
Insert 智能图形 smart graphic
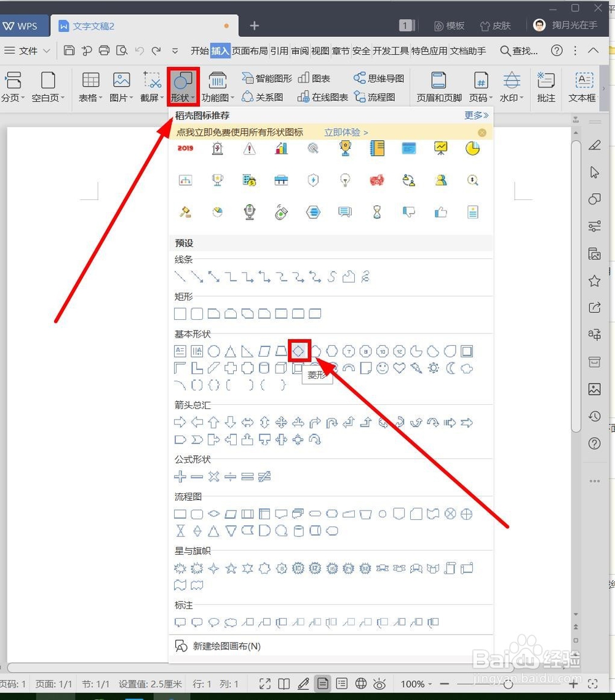(x=267, y=78)
